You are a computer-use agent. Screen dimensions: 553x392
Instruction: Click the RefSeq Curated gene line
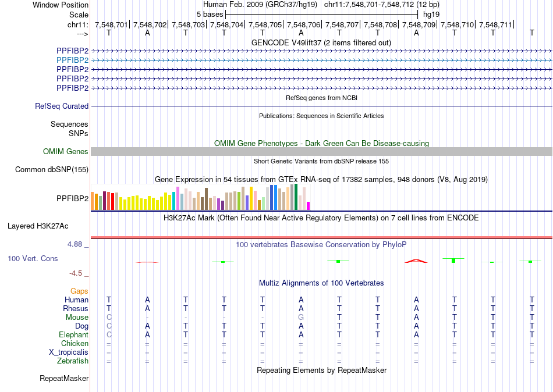[321, 106]
